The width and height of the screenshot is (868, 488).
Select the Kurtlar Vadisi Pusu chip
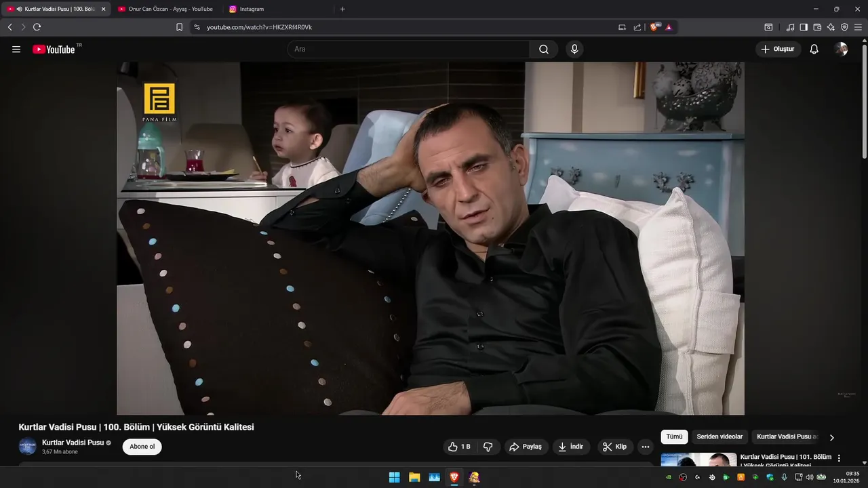[x=787, y=437]
